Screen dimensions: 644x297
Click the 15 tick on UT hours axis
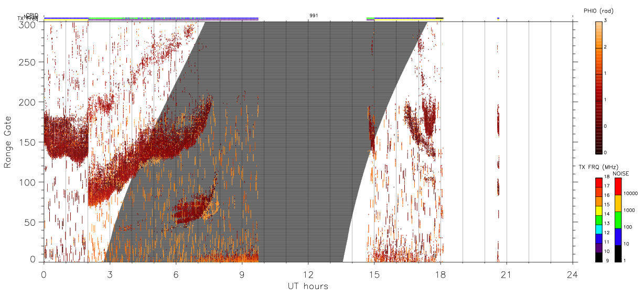(x=374, y=274)
